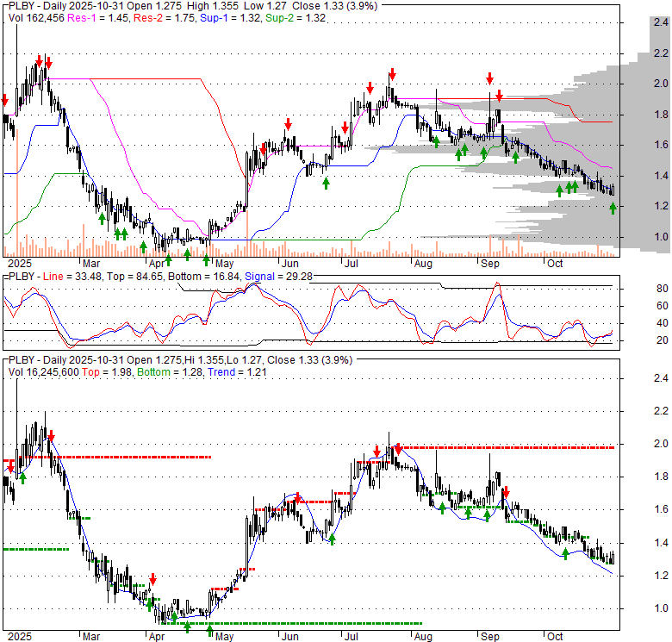Click the Vol 16,245,600 label in bottom chart
Viewport: 672px width, 642px height.
(44, 371)
